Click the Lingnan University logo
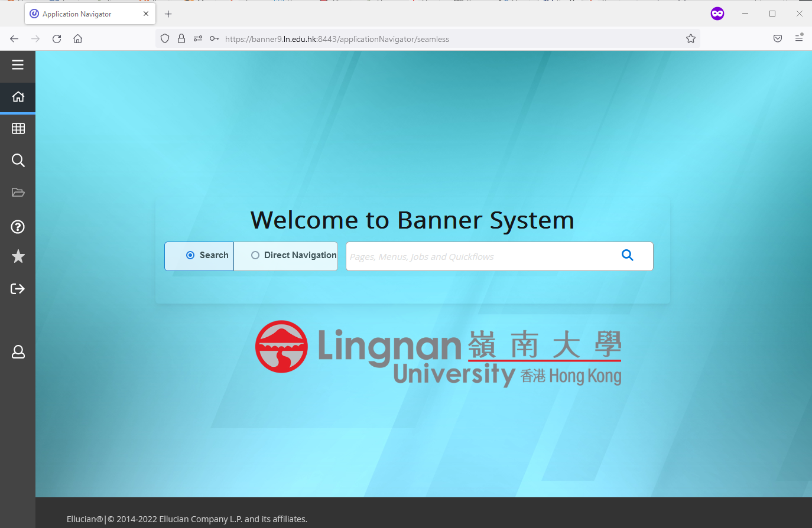 438,354
